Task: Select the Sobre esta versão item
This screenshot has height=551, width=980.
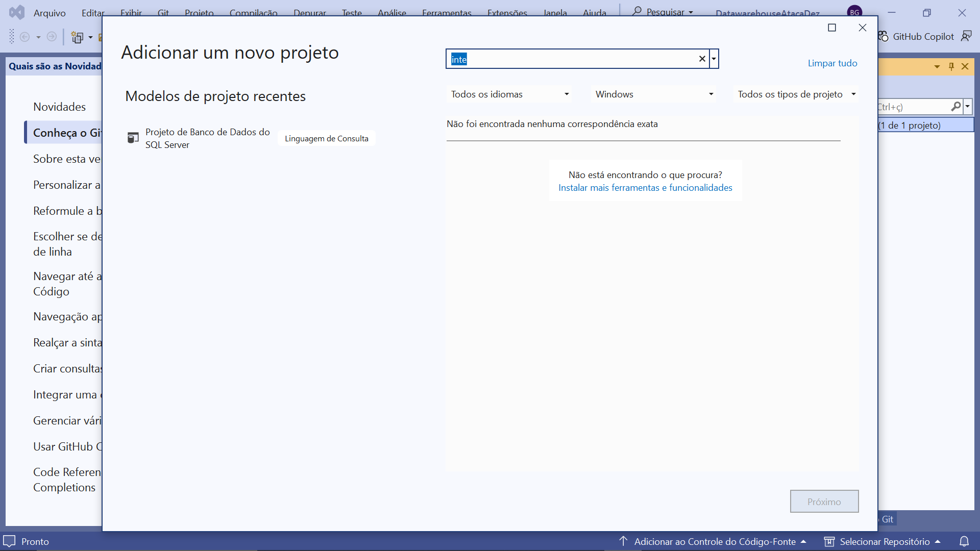Action: [66, 159]
